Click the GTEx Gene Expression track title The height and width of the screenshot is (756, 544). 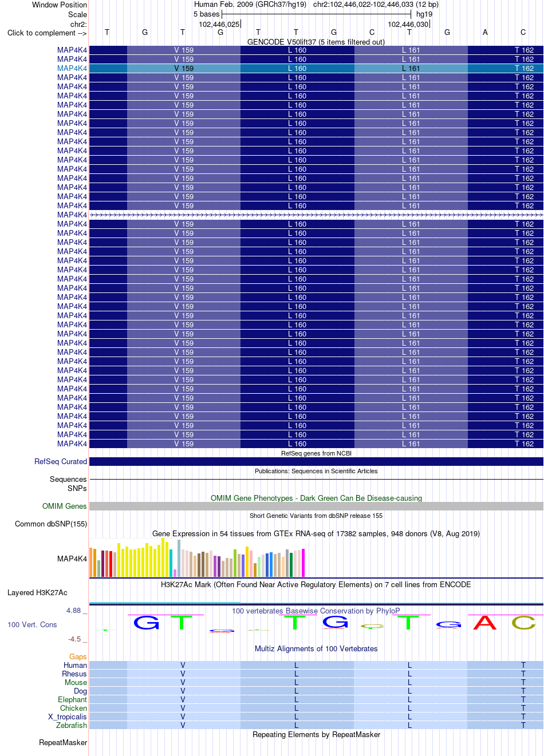click(316, 533)
